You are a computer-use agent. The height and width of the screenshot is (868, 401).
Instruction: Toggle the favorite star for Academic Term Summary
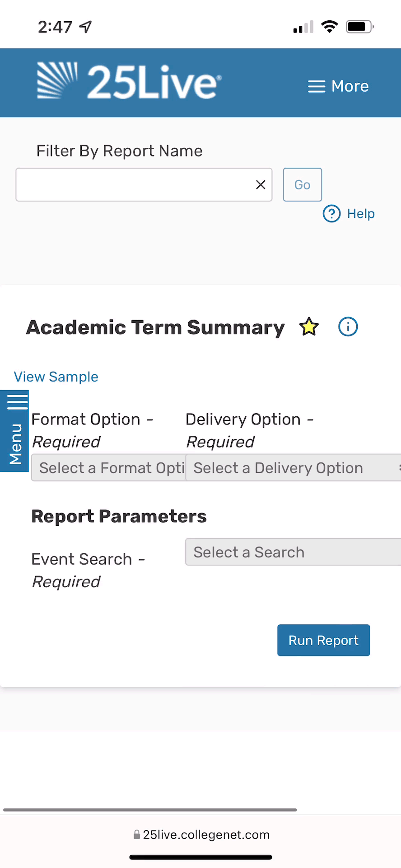click(x=309, y=327)
